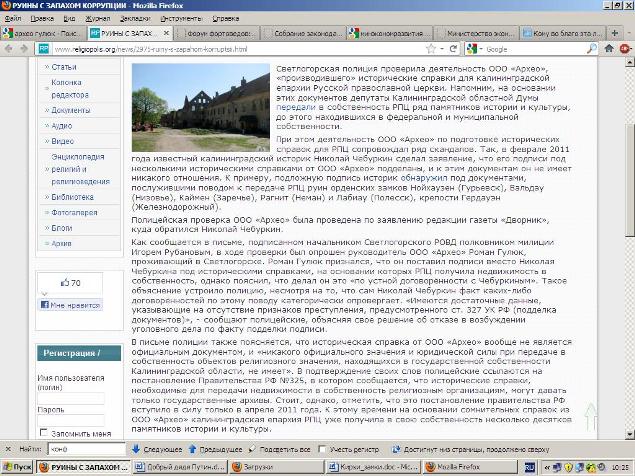Switch to Добрый дядя Путин taskbar document
Screen dimensions: 635x476
(x=180, y=467)
